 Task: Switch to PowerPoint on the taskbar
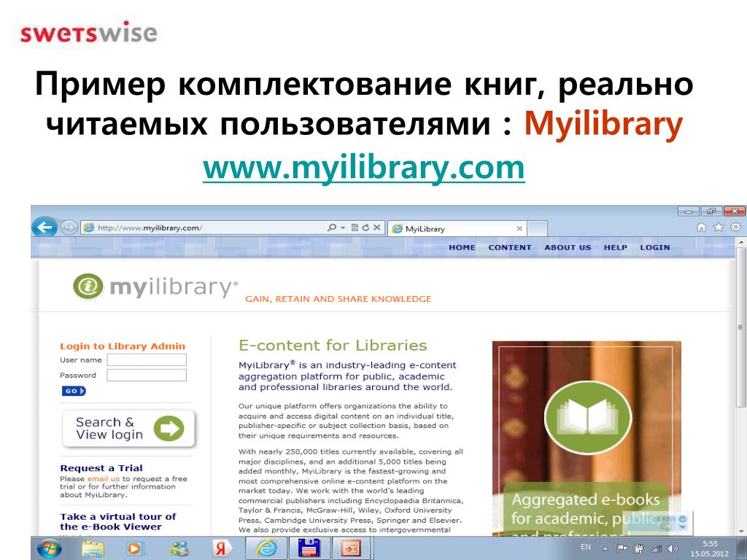point(351,548)
